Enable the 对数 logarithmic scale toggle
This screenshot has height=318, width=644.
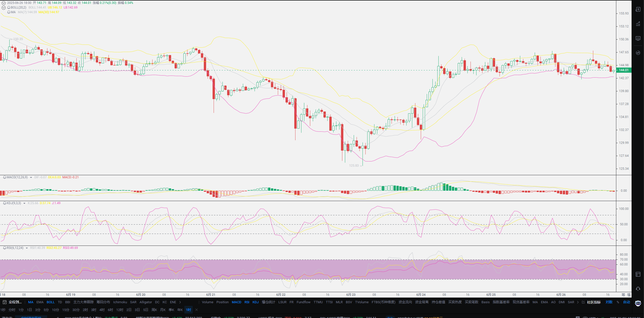pos(609,302)
